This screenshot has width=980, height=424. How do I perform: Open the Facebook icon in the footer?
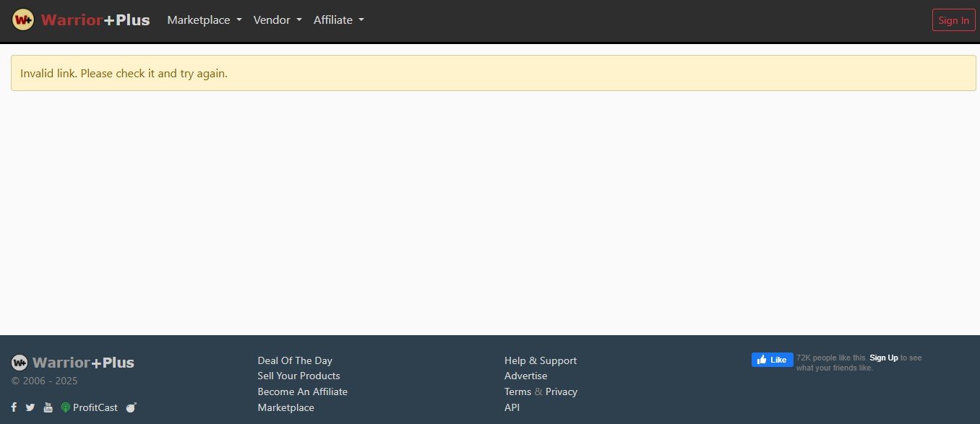pyautogui.click(x=14, y=407)
